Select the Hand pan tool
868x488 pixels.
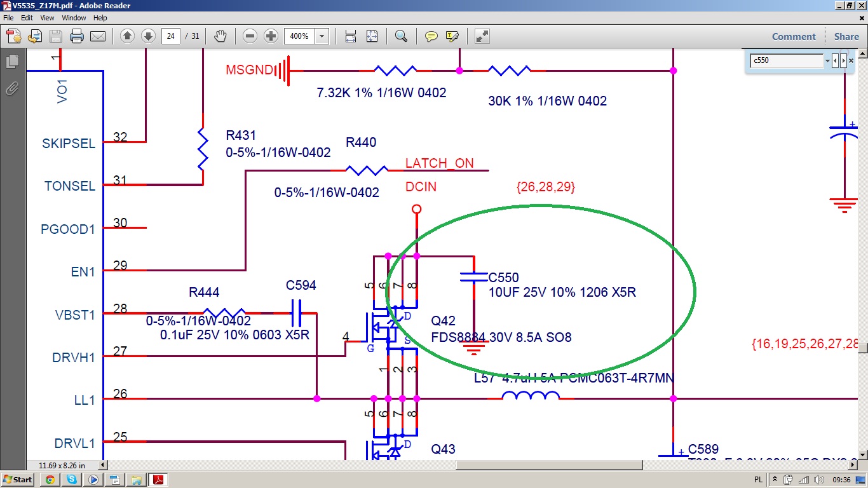220,36
